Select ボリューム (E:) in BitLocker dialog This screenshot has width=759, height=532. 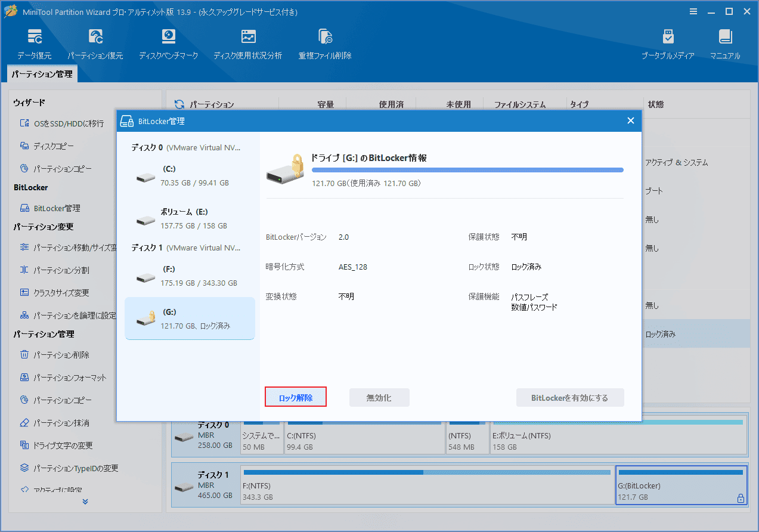coord(190,219)
